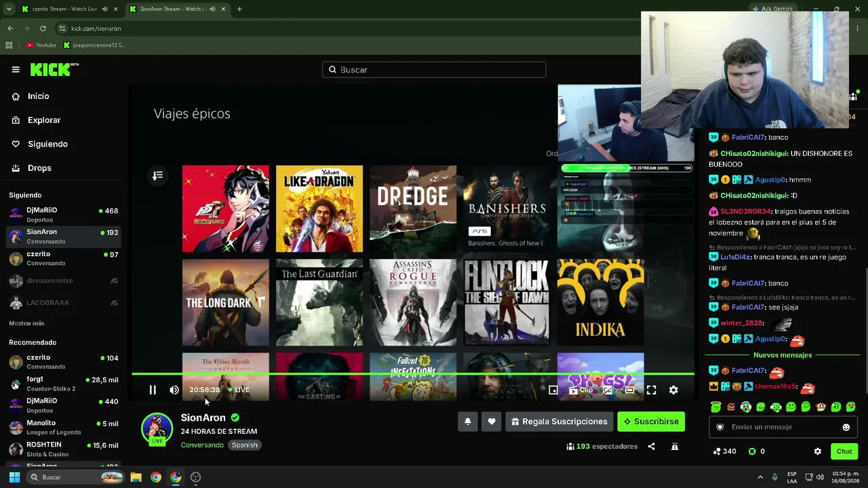868x488 pixels.
Task: Open a new browser tab
Action: pyautogui.click(x=239, y=9)
